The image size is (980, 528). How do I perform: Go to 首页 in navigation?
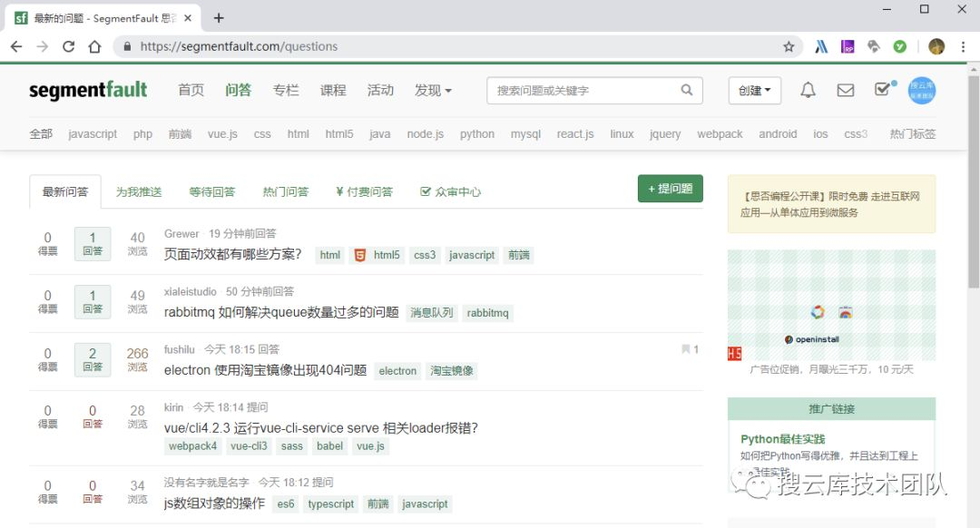191,90
